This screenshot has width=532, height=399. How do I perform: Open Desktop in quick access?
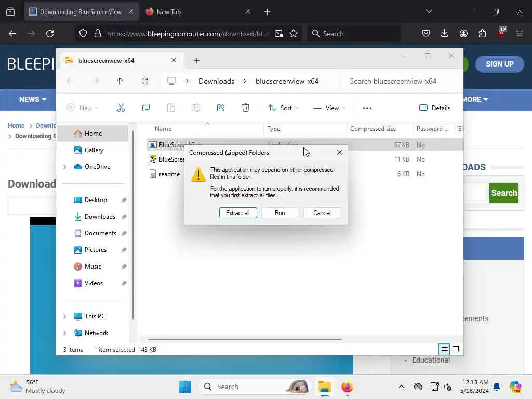96,200
